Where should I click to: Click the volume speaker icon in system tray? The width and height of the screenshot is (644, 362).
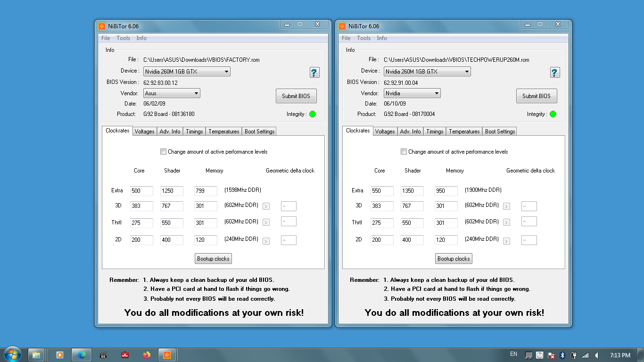597,355
